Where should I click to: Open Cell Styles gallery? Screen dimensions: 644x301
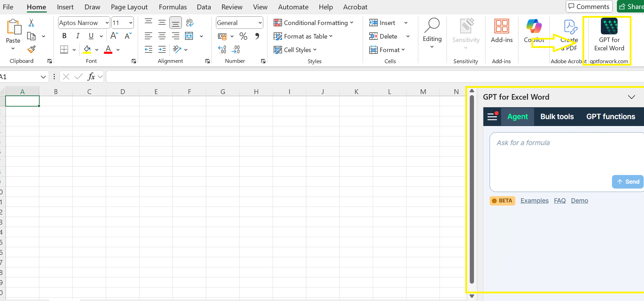295,50
